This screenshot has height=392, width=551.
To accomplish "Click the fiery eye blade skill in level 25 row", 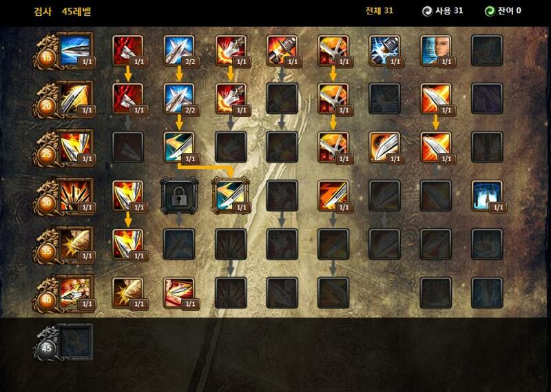I will pyautogui.click(x=384, y=147).
